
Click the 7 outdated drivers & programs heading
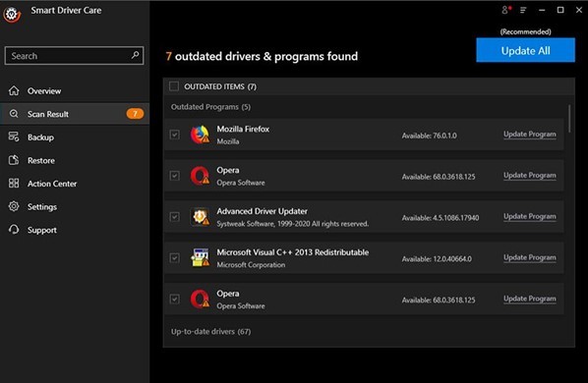pos(262,56)
